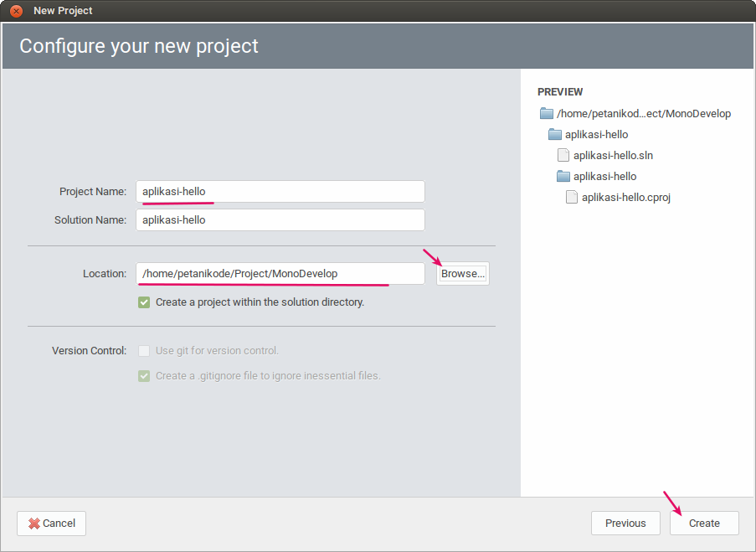The height and width of the screenshot is (552, 756).
Task: Select 'aplikasi-hello.sln' in the preview
Action: (614, 155)
